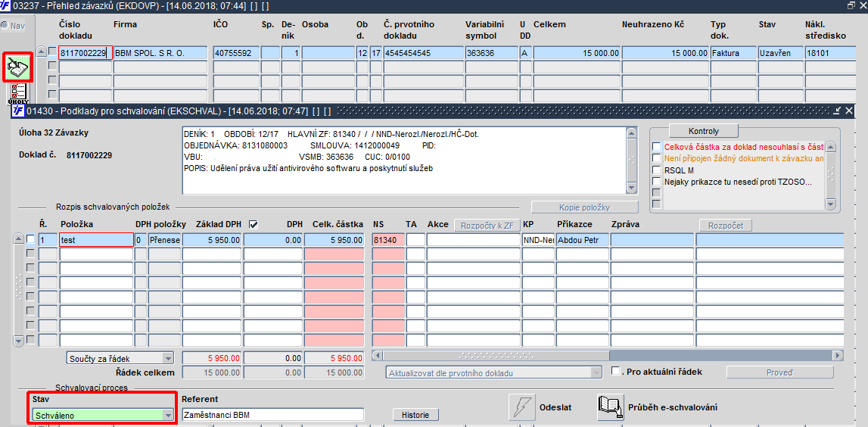Click the Základ DPH cell 5 950.00 in row 1
This screenshot has height=427, width=868.
(x=212, y=240)
